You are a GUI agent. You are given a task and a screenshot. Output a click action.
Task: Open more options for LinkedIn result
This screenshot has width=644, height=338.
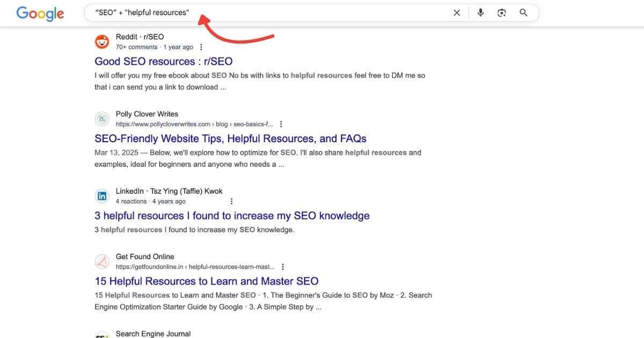coord(231,202)
